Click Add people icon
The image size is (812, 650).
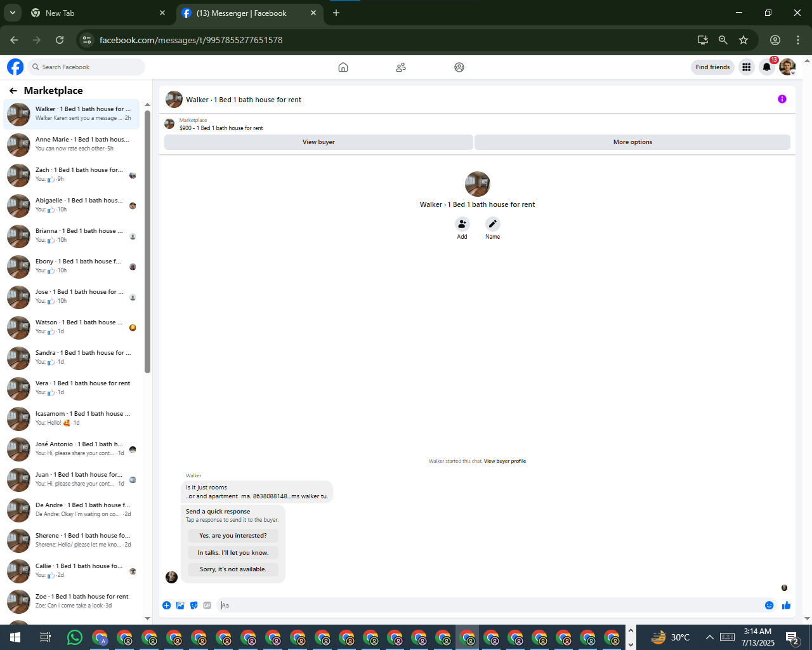[x=462, y=224]
